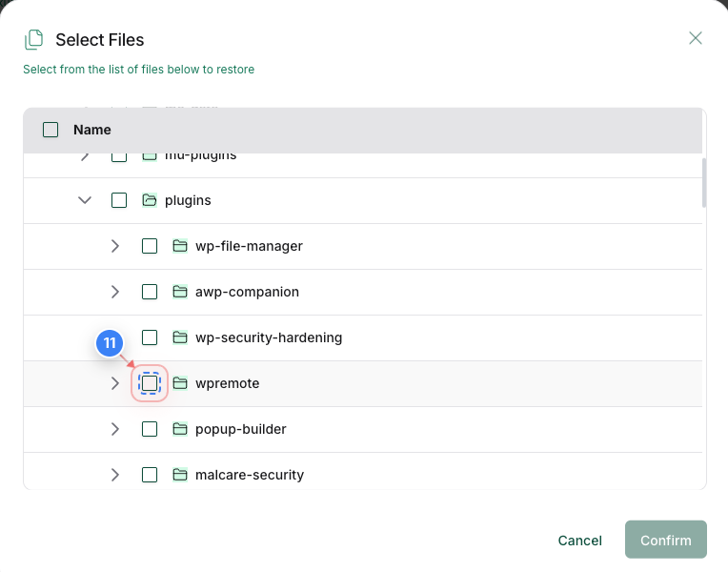Select the popup-builder row label
728x572 pixels.
(x=240, y=429)
